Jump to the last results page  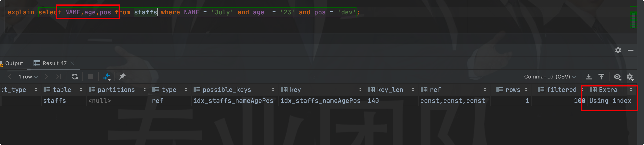click(59, 77)
